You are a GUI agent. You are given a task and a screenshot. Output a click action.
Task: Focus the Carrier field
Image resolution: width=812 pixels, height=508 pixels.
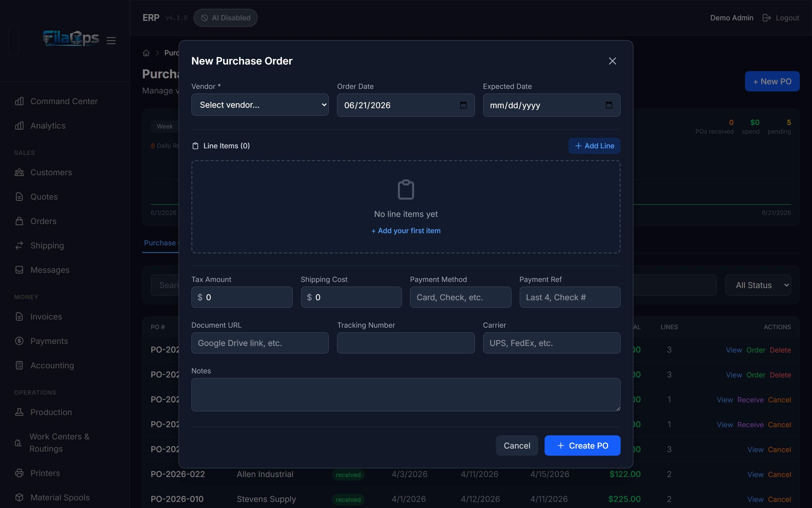tap(552, 343)
